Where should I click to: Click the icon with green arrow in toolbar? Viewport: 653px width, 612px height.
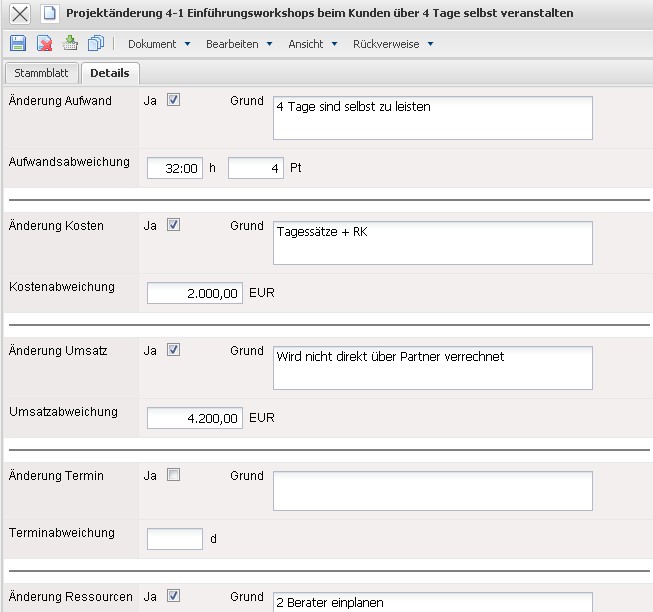coord(70,44)
